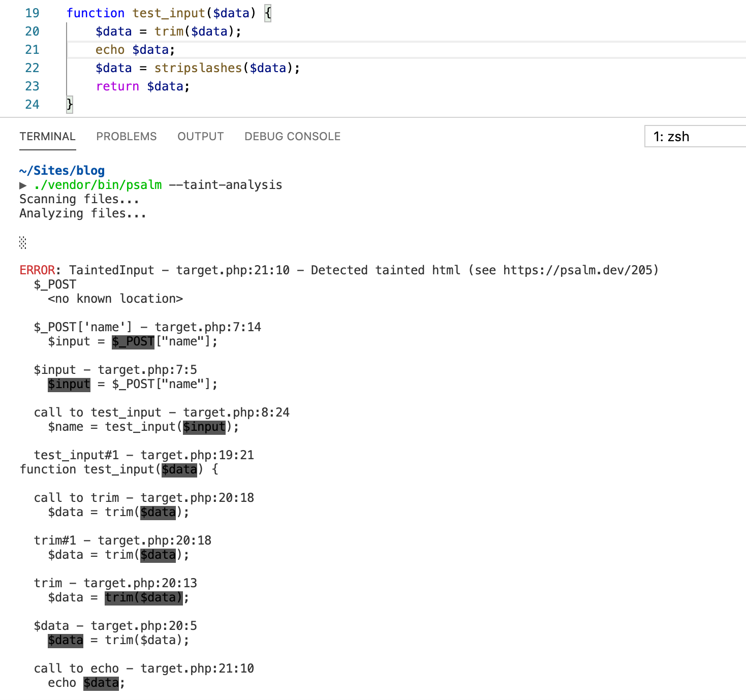746x700 pixels.
Task: Click '$data – target.php:20:5' trace line
Action: click(115, 625)
